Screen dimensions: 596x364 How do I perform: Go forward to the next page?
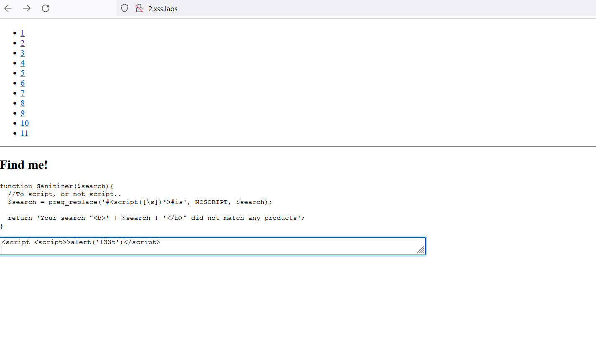click(27, 8)
